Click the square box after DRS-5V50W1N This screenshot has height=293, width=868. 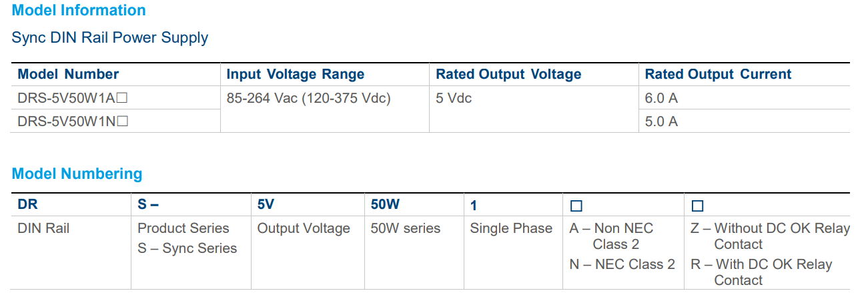click(122, 121)
